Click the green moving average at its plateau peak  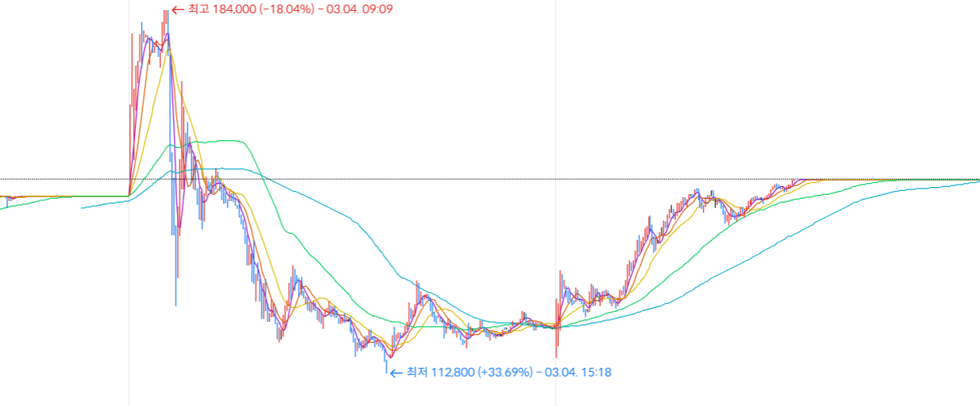226,141
